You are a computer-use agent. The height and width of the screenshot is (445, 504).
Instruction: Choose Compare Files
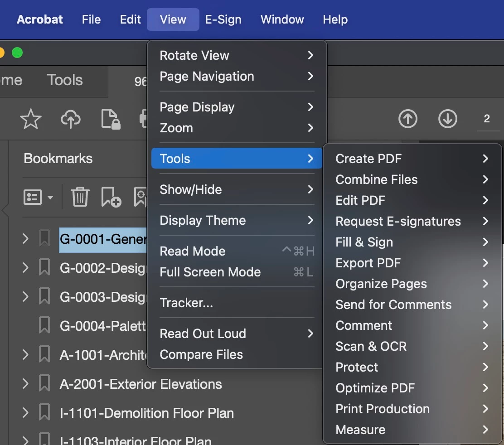pyautogui.click(x=237, y=354)
